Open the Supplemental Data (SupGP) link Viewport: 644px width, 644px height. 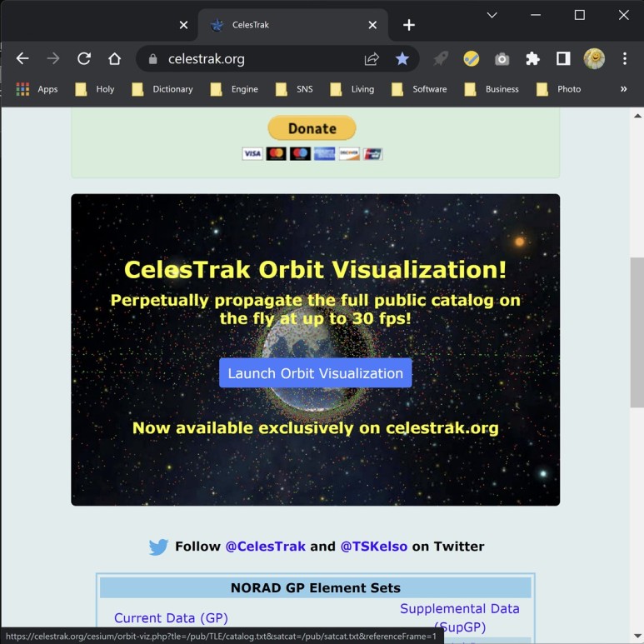[460, 617]
